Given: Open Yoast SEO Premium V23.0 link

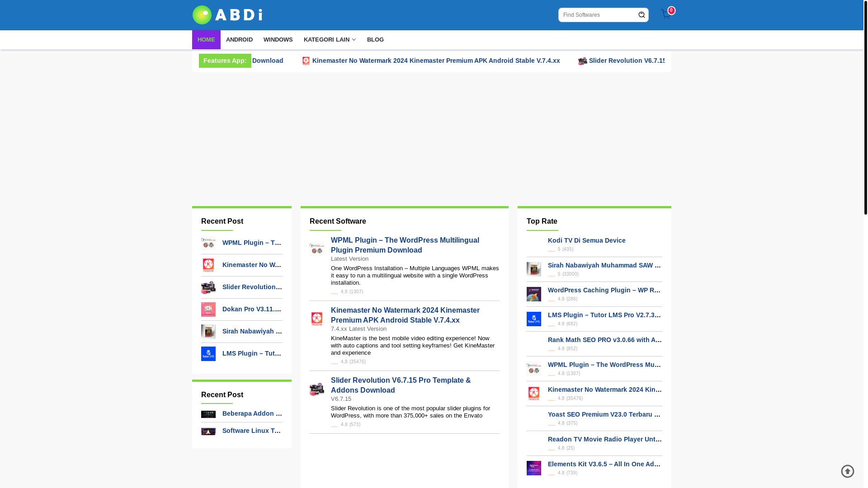Looking at the screenshot, I should pos(605,414).
